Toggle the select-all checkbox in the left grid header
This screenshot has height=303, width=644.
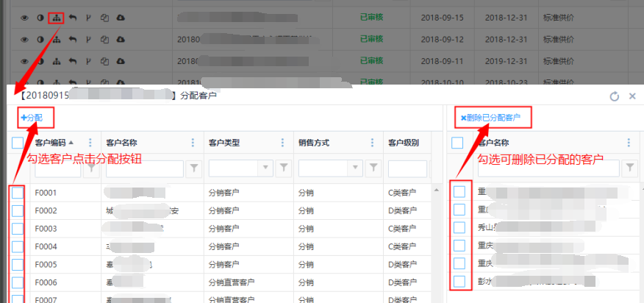18,143
